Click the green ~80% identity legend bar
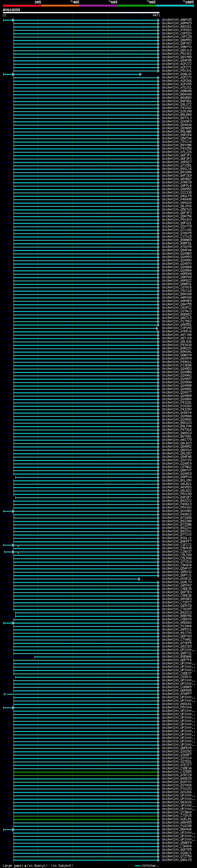This screenshot has height=868, width=197. 137,6
